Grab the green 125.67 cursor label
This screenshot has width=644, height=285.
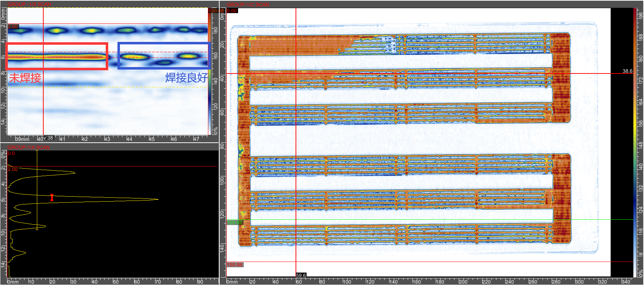(x=235, y=223)
